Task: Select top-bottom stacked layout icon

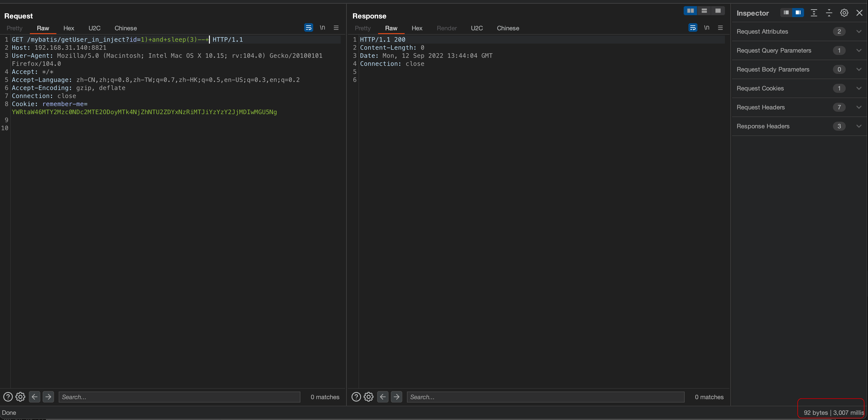Action: (x=704, y=11)
